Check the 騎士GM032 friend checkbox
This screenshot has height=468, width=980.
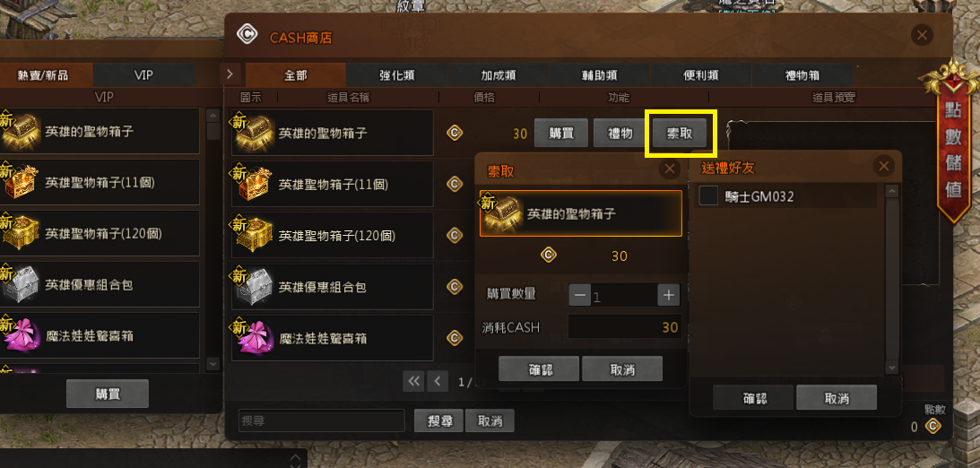coord(708,196)
